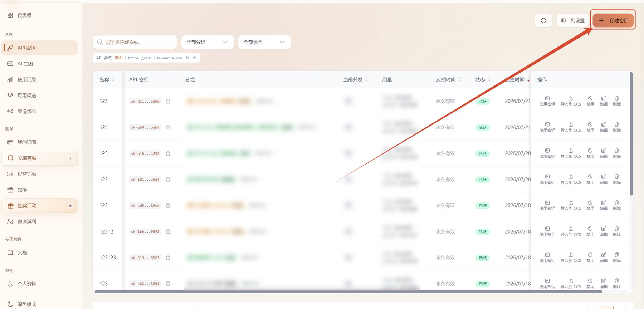Expand the 充值商城 sidebar item
Screen dimensions: 644x309
(x=40, y=158)
